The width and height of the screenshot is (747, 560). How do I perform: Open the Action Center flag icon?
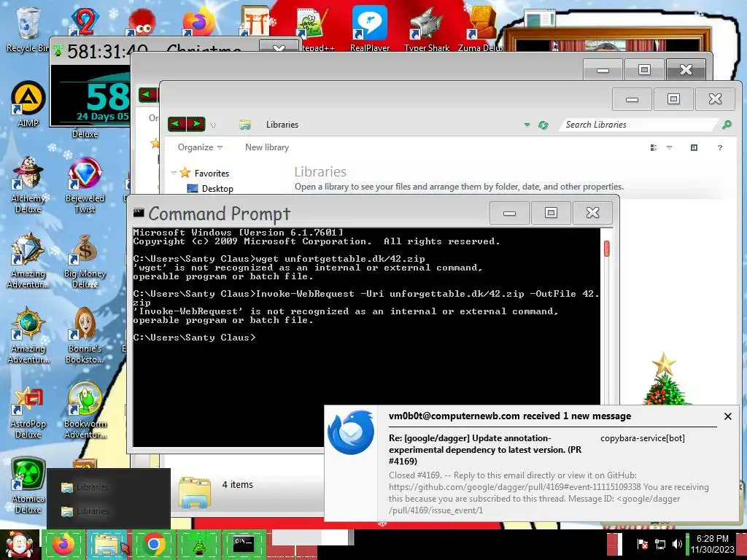point(642,544)
